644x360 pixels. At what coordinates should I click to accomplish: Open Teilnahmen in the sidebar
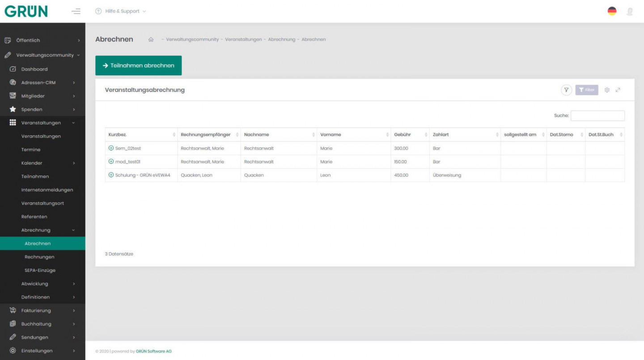(35, 176)
